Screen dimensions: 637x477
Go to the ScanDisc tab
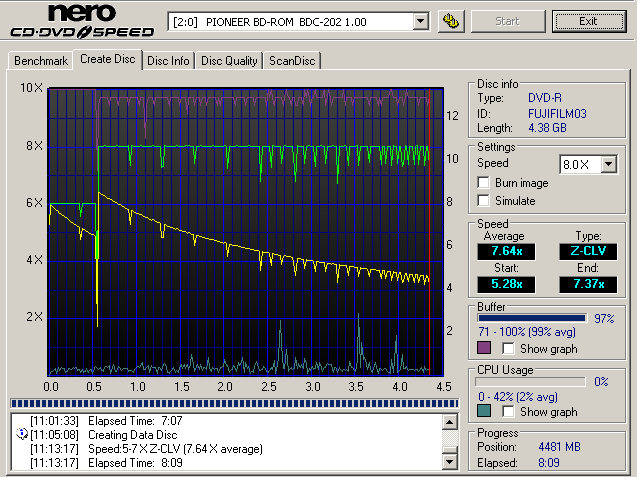pyautogui.click(x=292, y=61)
